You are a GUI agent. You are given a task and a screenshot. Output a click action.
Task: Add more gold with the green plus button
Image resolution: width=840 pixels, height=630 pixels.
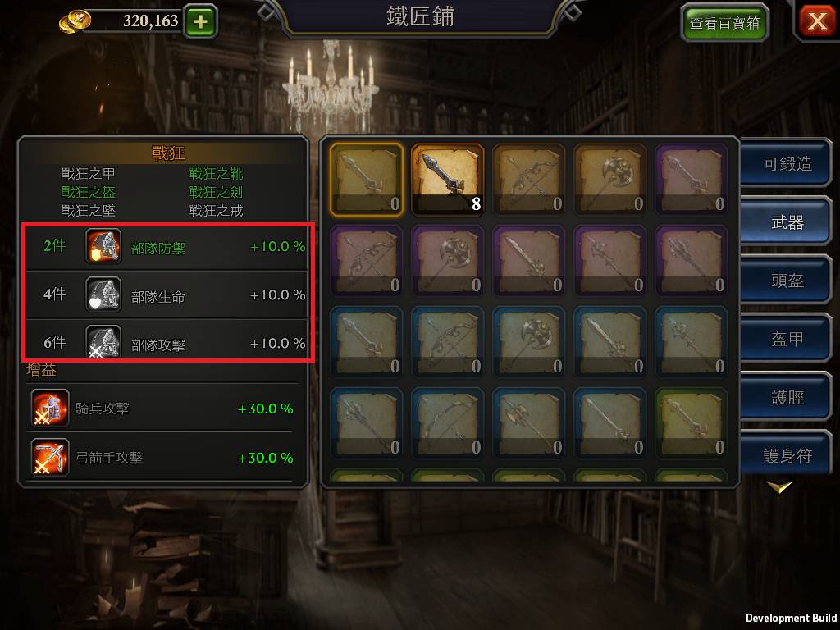point(200,21)
